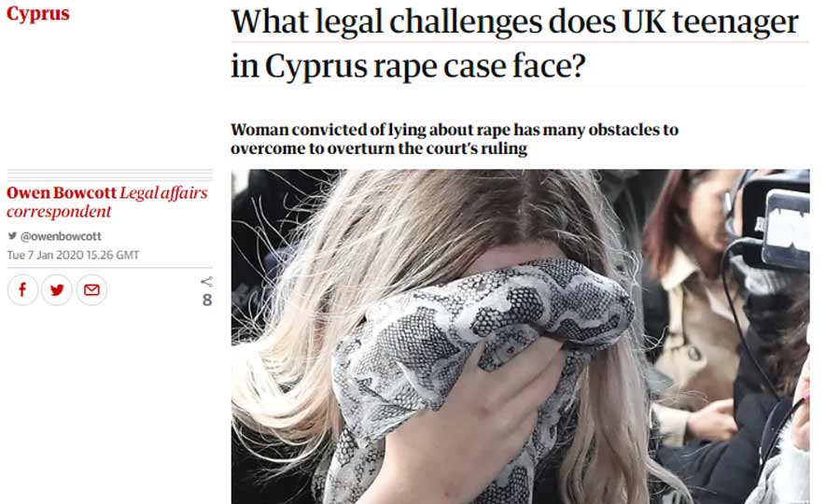The image size is (840, 504).
Task: Open the main article photo
Action: coord(520,336)
